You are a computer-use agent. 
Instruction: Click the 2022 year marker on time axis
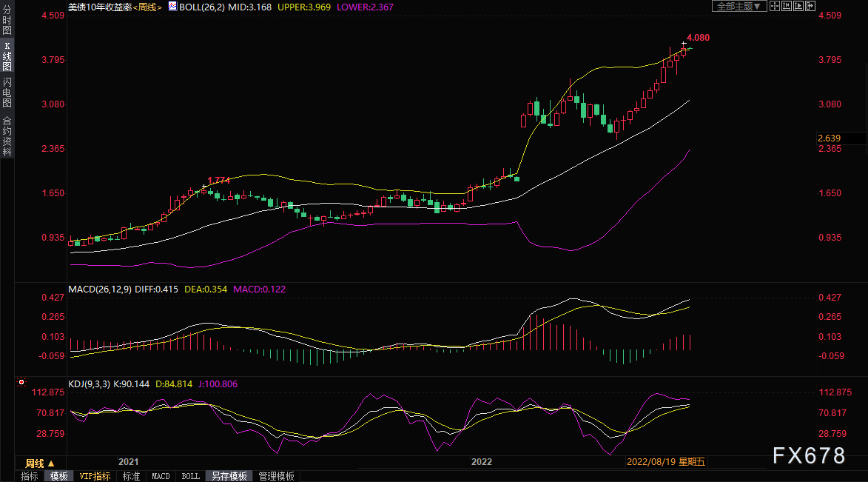click(481, 462)
